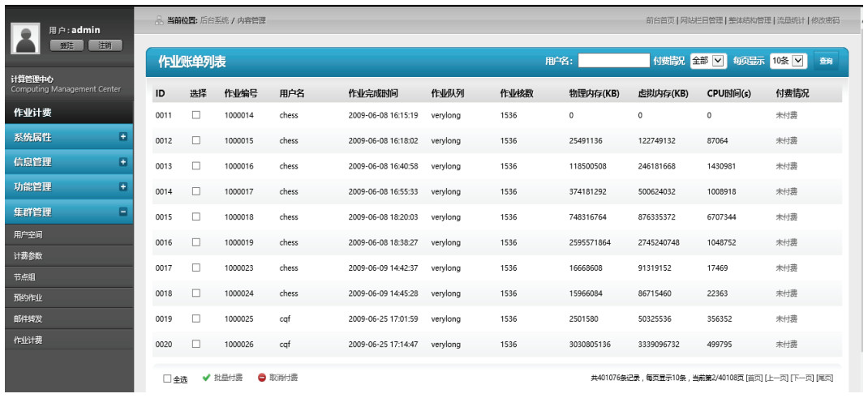This screenshot has height=398, width=868.
Task: Open the 作业计费 sidebar header
Action: click(x=69, y=112)
